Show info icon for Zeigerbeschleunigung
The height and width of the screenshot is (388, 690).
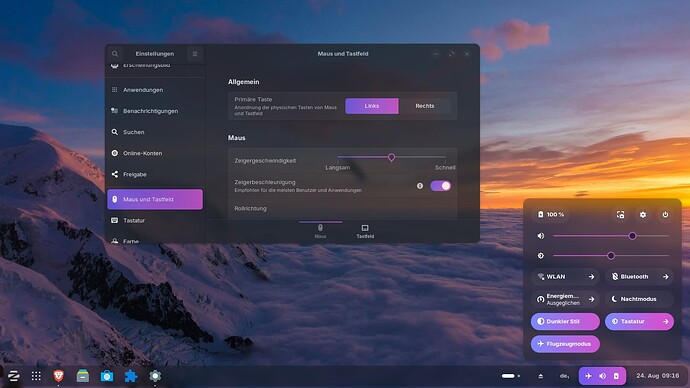(x=420, y=186)
